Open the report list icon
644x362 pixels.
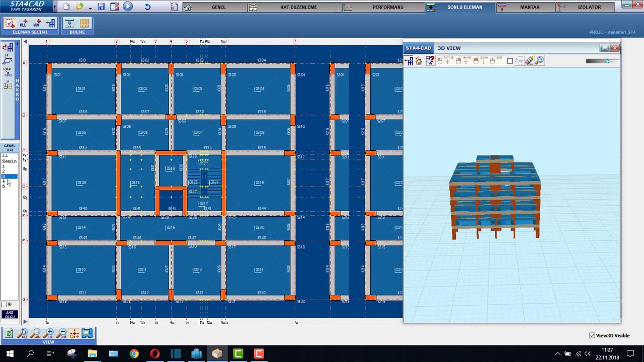pos(174,7)
